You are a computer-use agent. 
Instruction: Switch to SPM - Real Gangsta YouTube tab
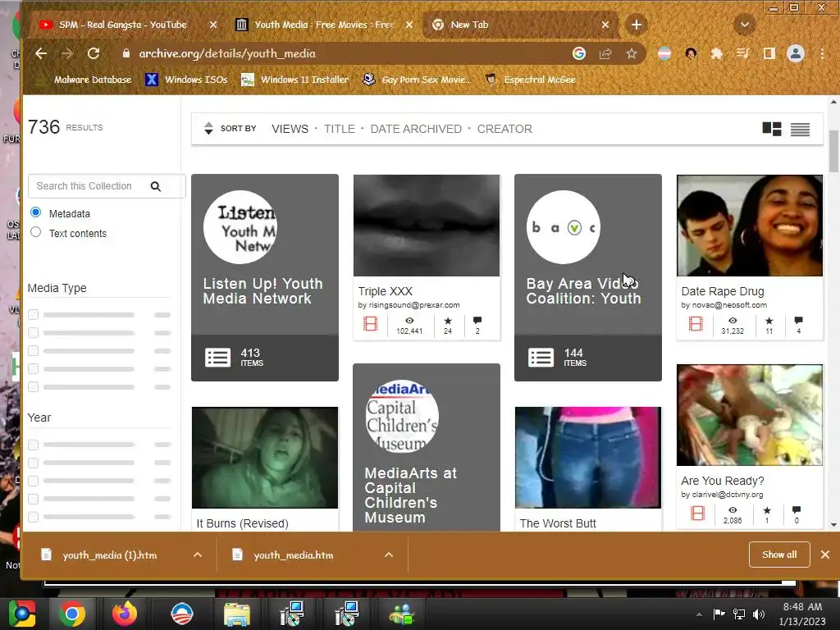click(123, 25)
